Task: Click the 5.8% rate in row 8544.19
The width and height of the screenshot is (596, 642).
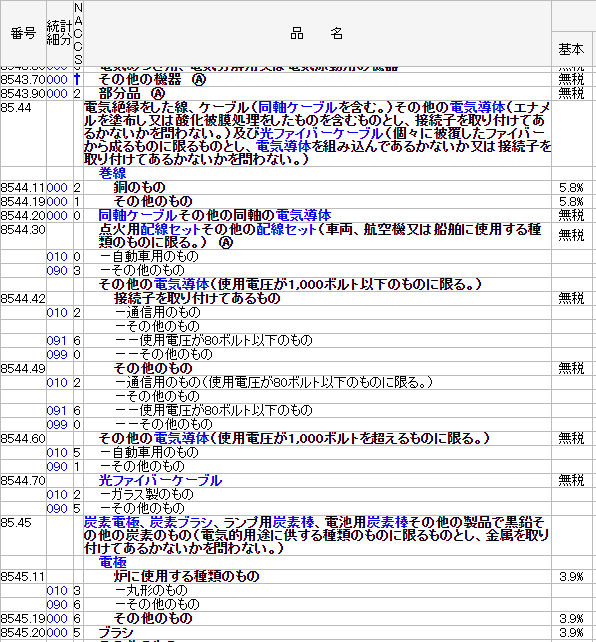Action: click(x=571, y=202)
